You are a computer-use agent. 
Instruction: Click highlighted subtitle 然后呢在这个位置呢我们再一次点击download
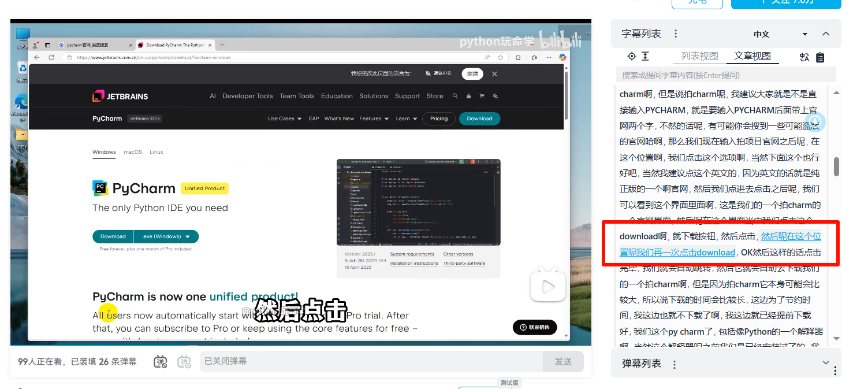pyautogui.click(x=721, y=244)
